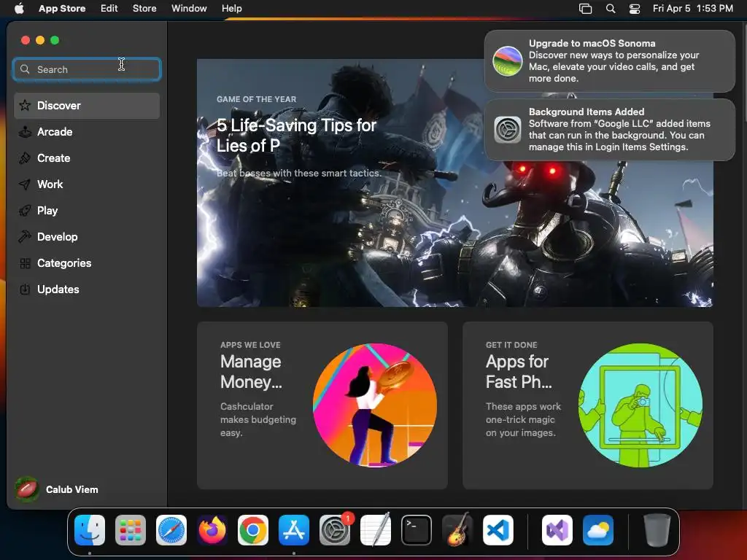Viewport: 747px width, 560px height.
Task: Select Discover in the sidebar
Action: (87, 105)
